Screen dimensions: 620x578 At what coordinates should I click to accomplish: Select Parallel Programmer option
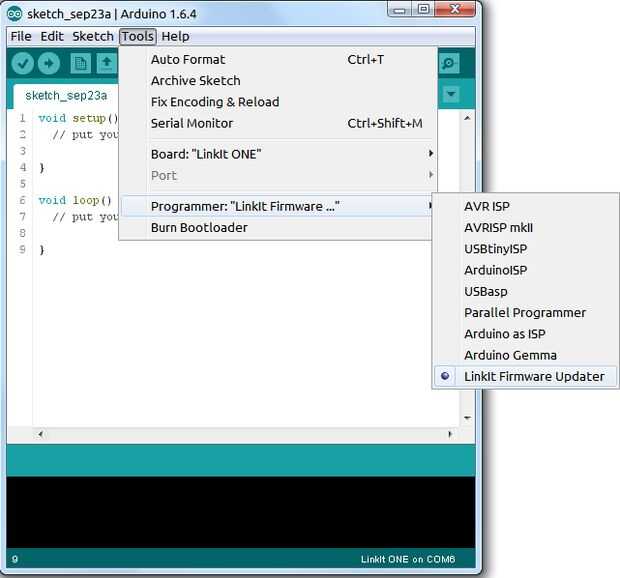click(525, 313)
